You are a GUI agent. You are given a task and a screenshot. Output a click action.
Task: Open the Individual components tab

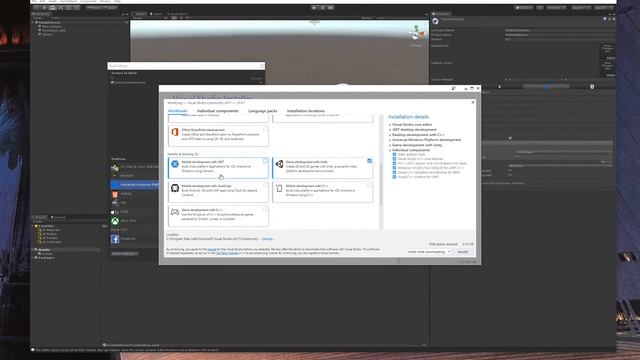pyautogui.click(x=218, y=111)
